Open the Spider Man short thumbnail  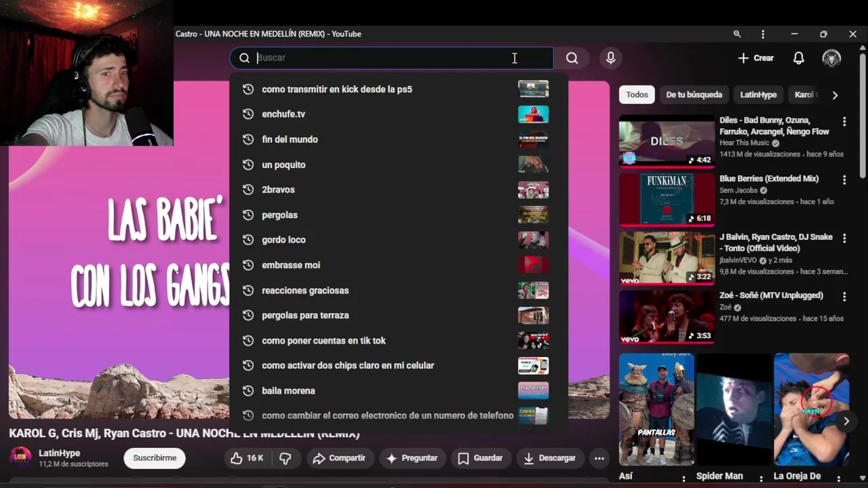click(734, 409)
